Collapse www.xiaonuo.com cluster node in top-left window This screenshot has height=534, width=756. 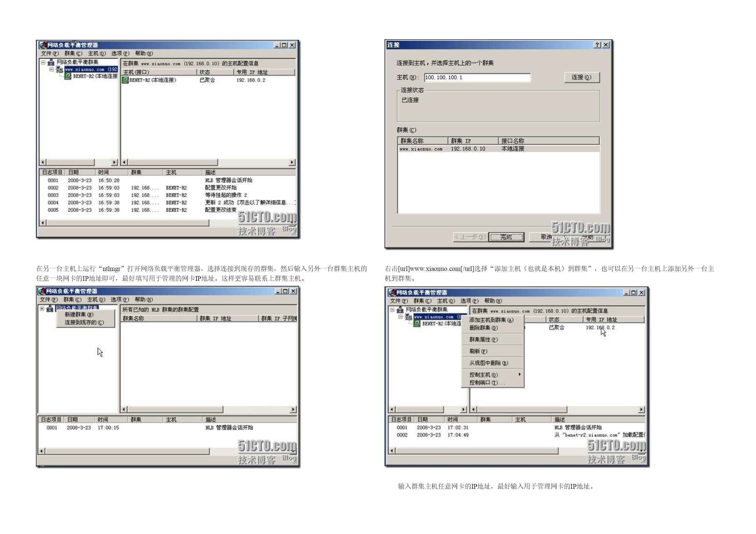tap(51, 69)
